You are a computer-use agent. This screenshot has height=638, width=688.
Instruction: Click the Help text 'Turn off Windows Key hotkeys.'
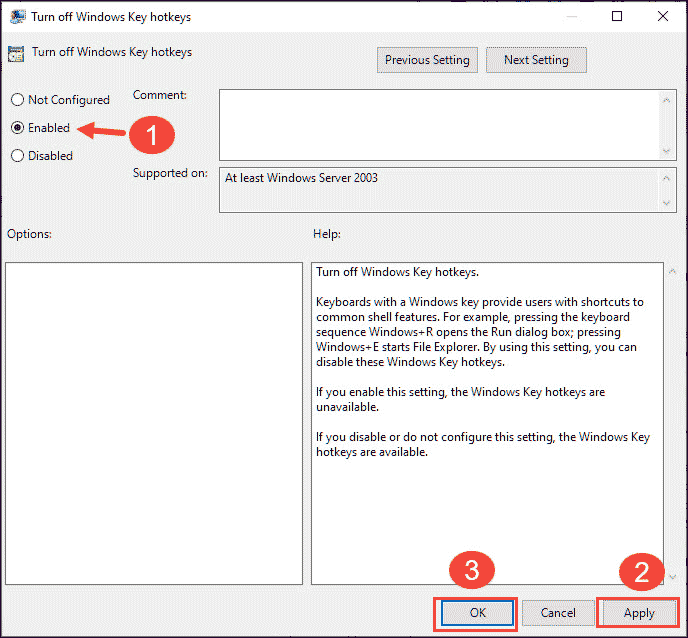click(x=398, y=272)
